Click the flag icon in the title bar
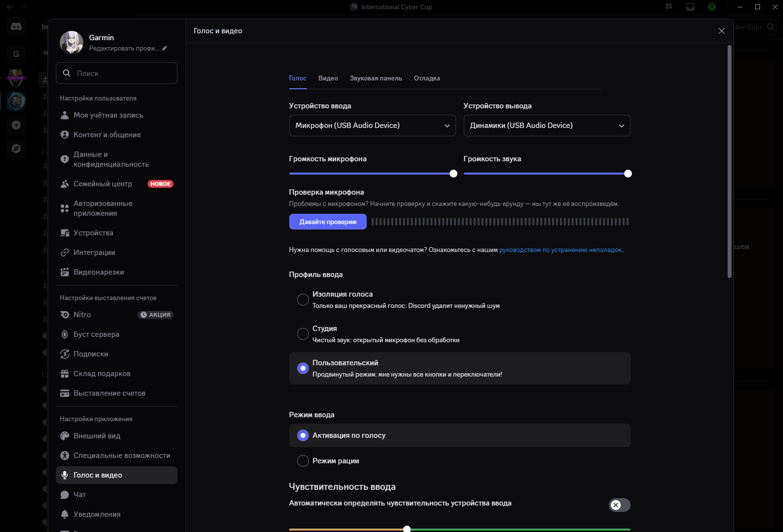 pyautogui.click(x=669, y=7)
